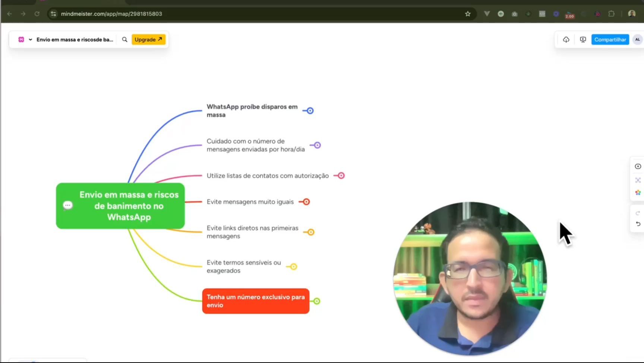Click the browser forward arrow

click(x=23, y=14)
